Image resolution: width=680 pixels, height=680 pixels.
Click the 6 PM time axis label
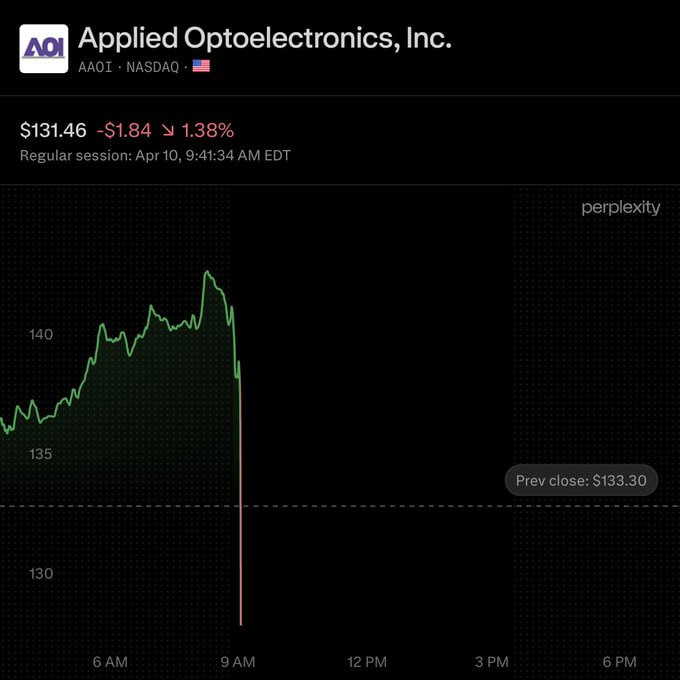pyautogui.click(x=620, y=662)
